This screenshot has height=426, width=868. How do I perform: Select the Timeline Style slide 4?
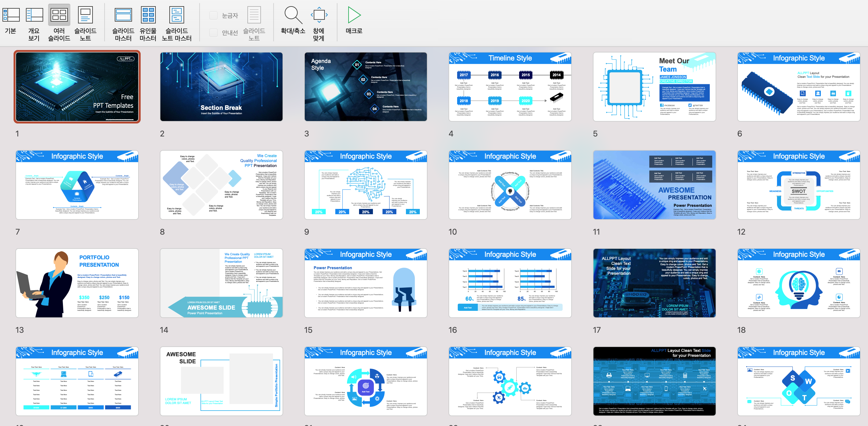coord(510,87)
